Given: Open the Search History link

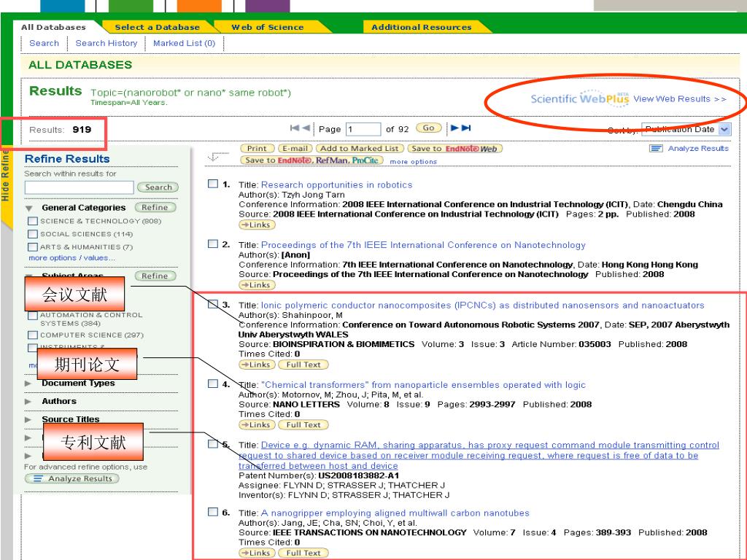Looking at the screenshot, I should point(107,43).
